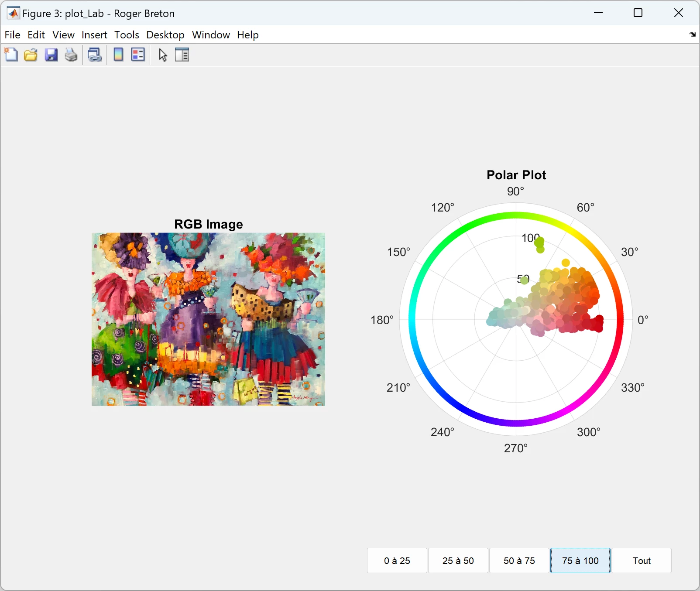The image size is (700, 591).
Task: Click the 180° angle label
Action: 382,320
